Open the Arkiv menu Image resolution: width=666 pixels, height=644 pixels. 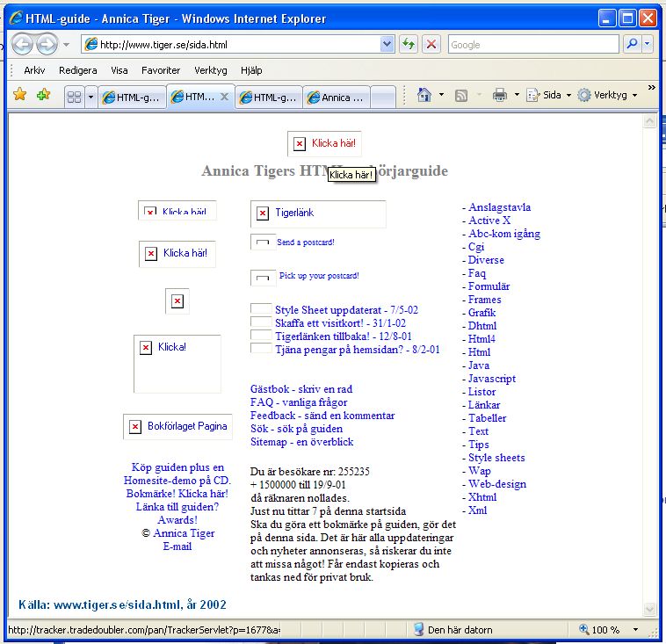click(x=34, y=70)
